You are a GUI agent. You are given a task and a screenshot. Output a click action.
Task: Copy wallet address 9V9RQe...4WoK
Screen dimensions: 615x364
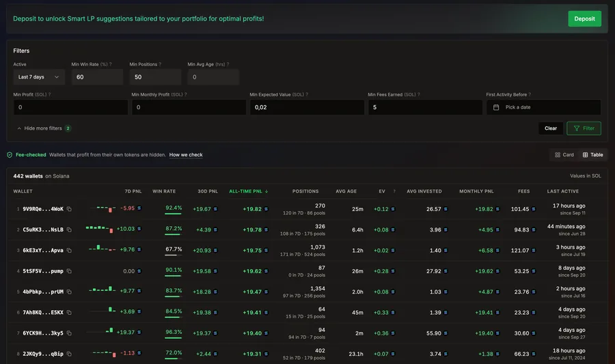(69, 209)
